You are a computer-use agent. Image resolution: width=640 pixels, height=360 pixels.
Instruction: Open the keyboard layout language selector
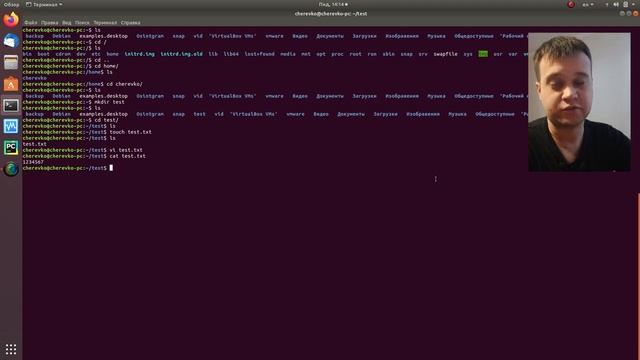point(588,4)
